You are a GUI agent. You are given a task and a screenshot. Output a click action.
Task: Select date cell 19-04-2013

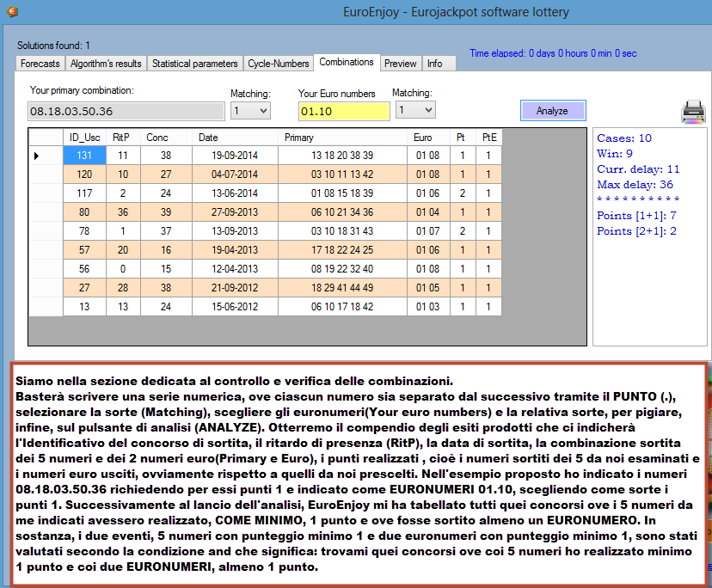tap(235, 250)
